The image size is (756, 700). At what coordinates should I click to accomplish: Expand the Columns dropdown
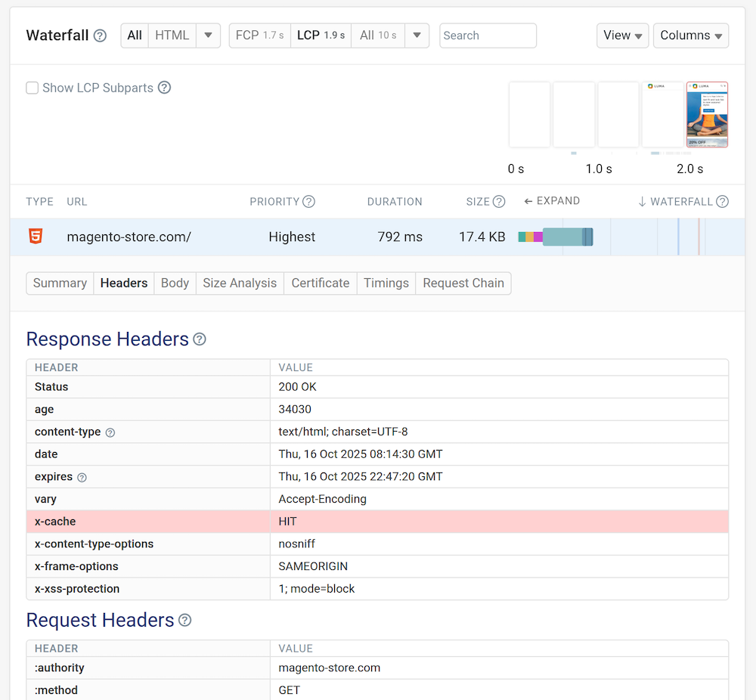pyautogui.click(x=690, y=36)
